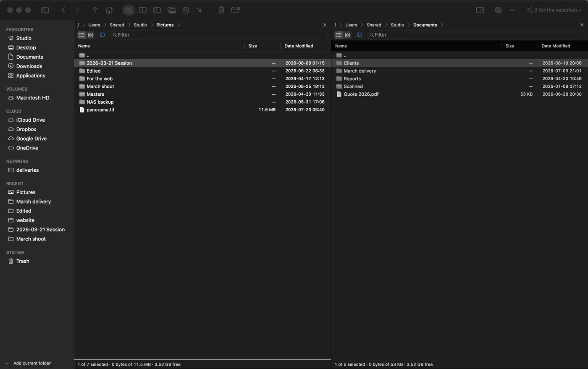Select list view in the Documents pane
Screen dimensions: 588x369
(x=339, y=35)
